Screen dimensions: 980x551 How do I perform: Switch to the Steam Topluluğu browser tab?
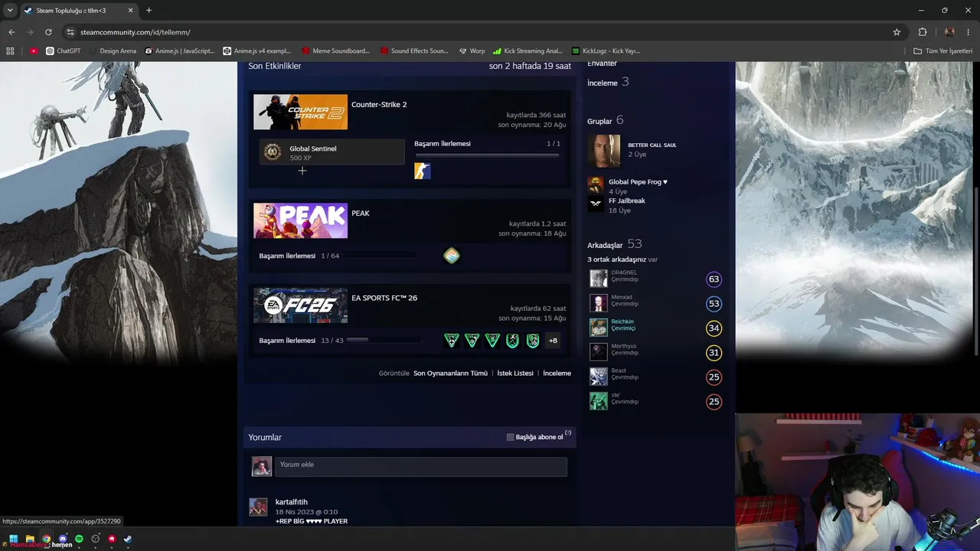(79, 11)
